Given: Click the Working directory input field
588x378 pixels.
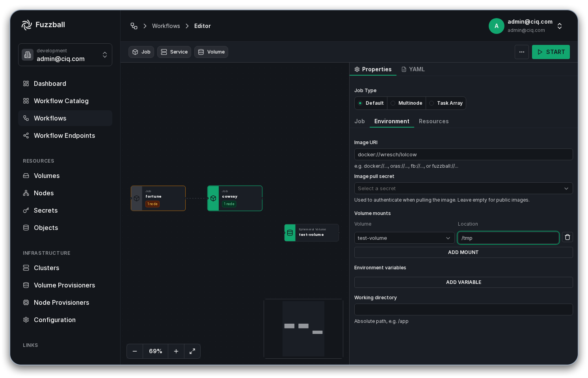Looking at the screenshot, I should (x=463, y=309).
